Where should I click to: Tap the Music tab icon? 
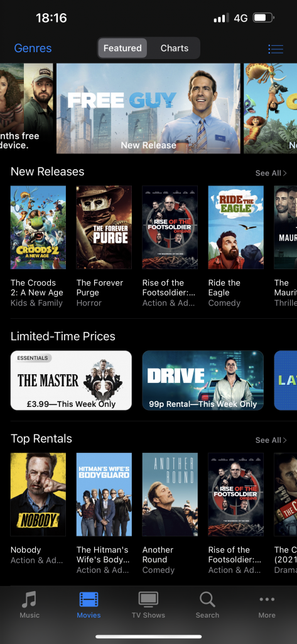click(x=30, y=599)
